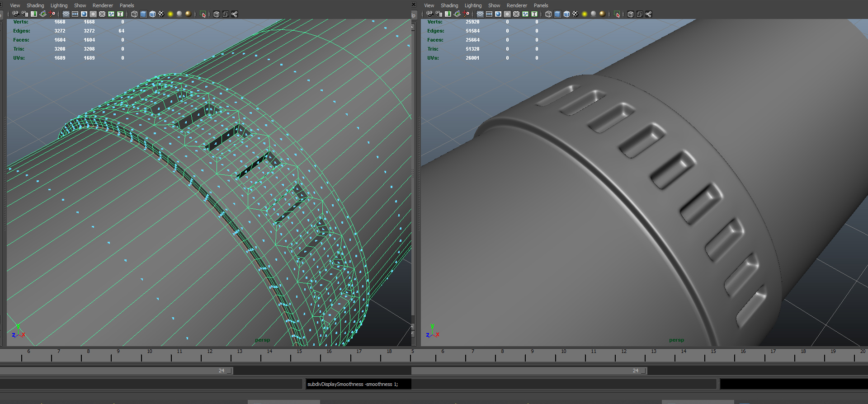
Task: Click the subdivDisplaySmoothness command line field
Action: (358, 384)
